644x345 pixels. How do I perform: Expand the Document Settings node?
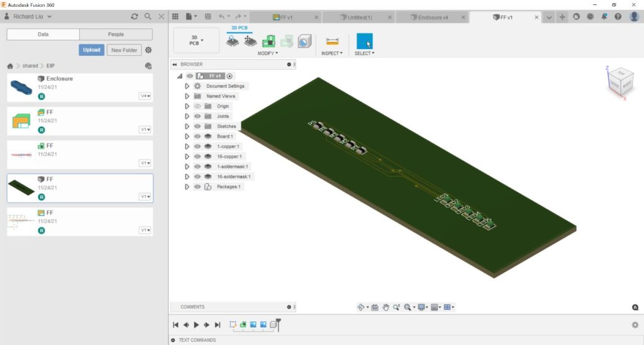pyautogui.click(x=187, y=86)
